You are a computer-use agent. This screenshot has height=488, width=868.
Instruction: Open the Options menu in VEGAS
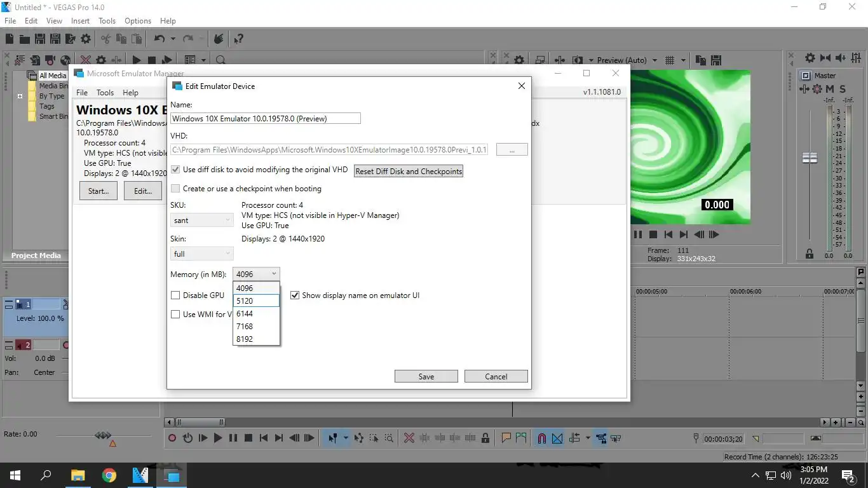point(138,21)
